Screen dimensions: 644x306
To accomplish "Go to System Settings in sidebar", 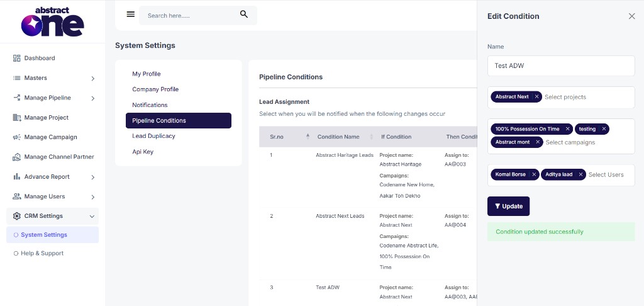I will pos(53,235).
